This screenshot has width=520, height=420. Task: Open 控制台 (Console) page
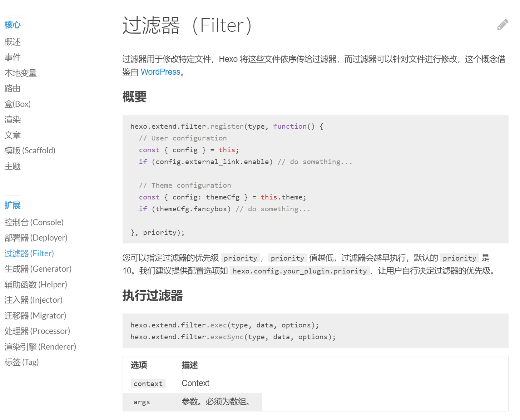tap(34, 222)
